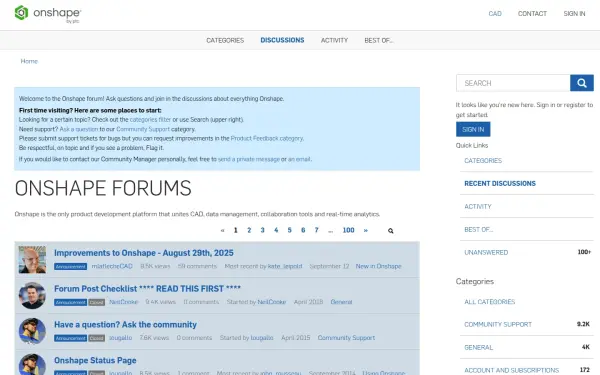600x375 pixels.
Task: Click NeilCooke author name after Closed tag
Action: click(124, 302)
